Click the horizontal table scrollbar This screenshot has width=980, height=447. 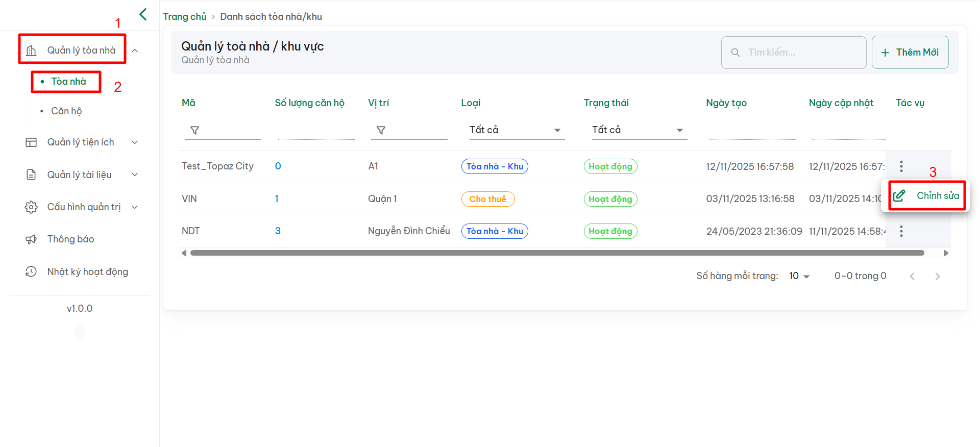pos(556,253)
